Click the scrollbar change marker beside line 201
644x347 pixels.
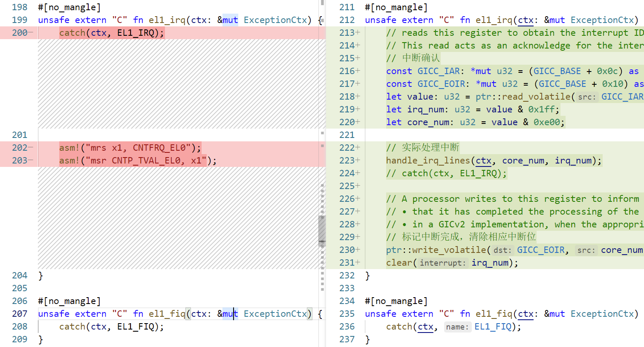(x=322, y=133)
